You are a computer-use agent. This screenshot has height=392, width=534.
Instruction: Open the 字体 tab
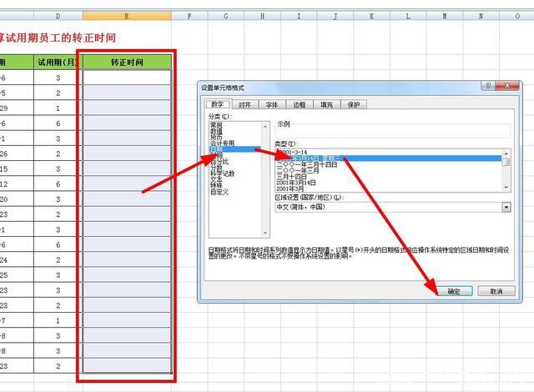tap(272, 104)
